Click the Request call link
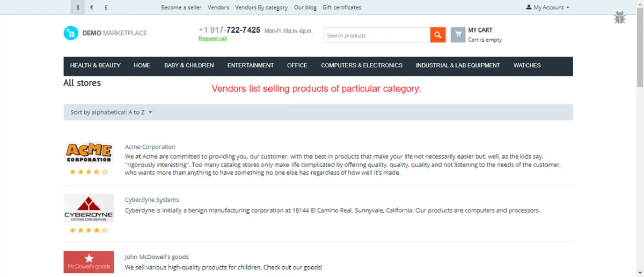Screen dimensions: 644x277 [213, 39]
